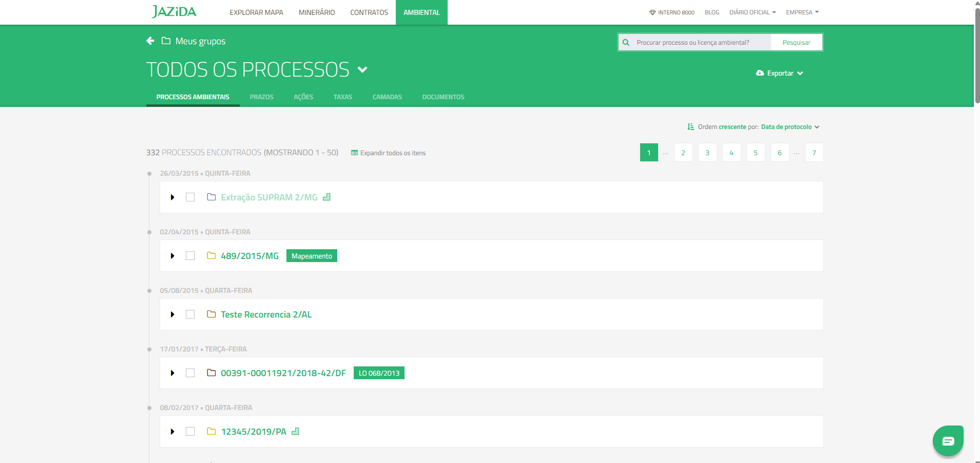Open the BLOG link
The image size is (980, 463).
pyautogui.click(x=712, y=12)
